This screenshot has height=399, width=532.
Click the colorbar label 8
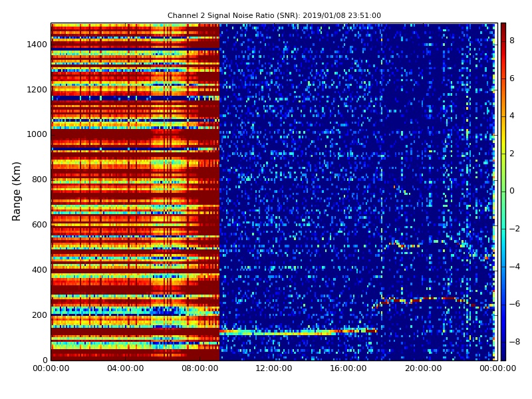click(512, 41)
